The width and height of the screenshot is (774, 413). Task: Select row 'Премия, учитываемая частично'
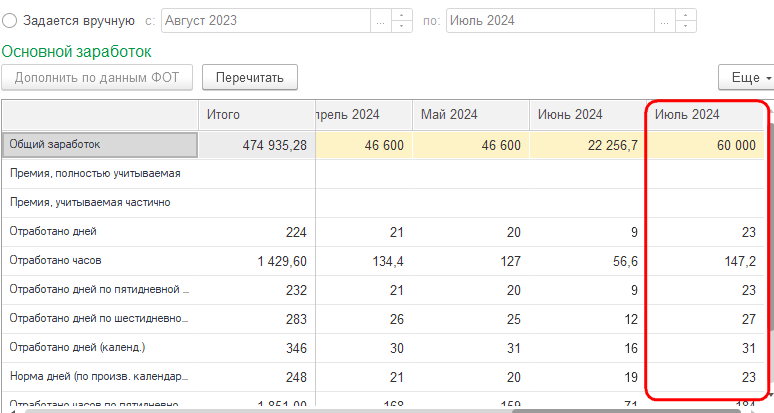100,203
